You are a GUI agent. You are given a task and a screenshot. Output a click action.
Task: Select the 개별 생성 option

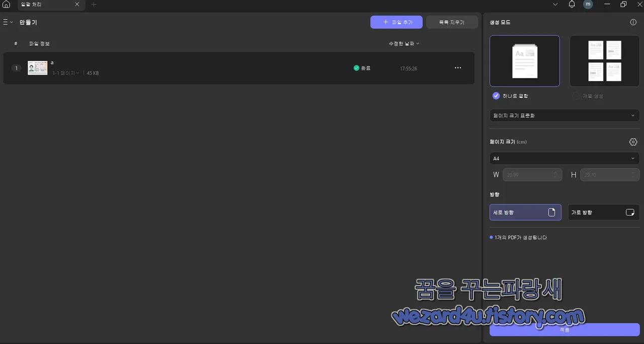576,96
